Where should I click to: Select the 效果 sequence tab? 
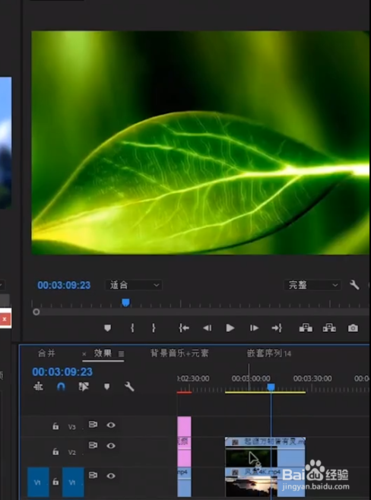[103, 353]
